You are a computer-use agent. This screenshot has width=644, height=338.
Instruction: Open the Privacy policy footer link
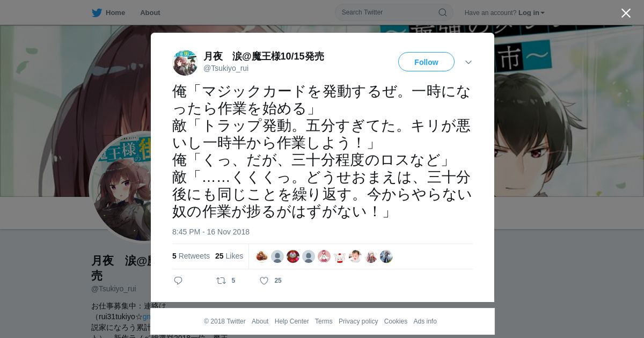pos(358,321)
